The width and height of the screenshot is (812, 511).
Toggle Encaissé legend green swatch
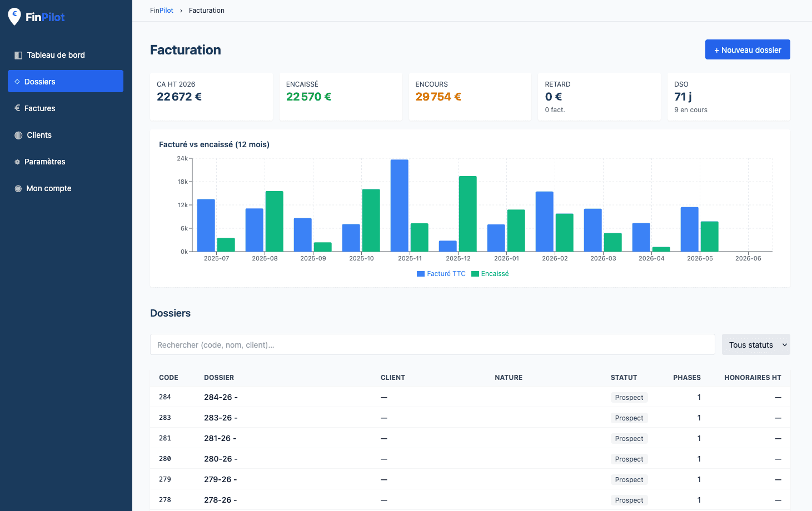(475, 274)
